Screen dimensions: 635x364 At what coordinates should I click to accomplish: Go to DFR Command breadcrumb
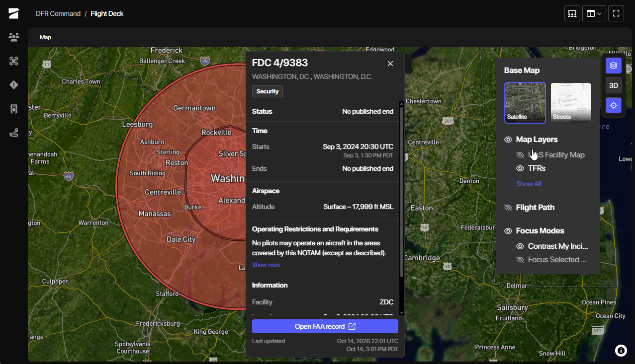click(x=58, y=13)
